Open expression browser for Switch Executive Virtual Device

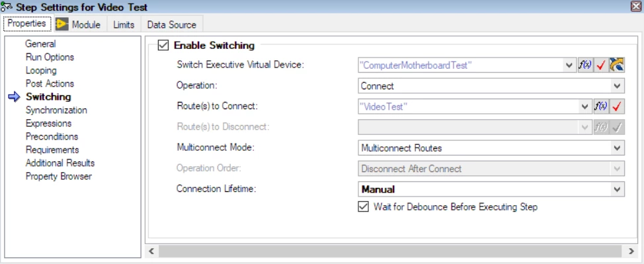585,65
